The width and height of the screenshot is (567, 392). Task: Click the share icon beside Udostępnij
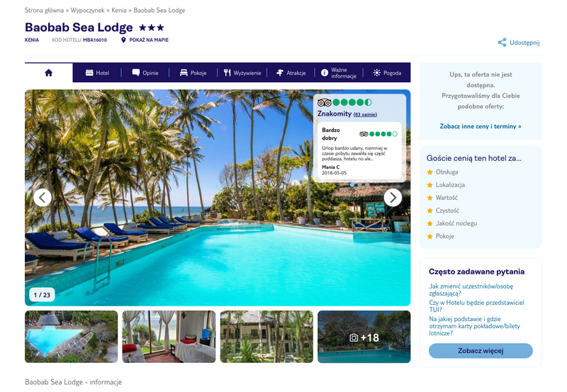(502, 43)
